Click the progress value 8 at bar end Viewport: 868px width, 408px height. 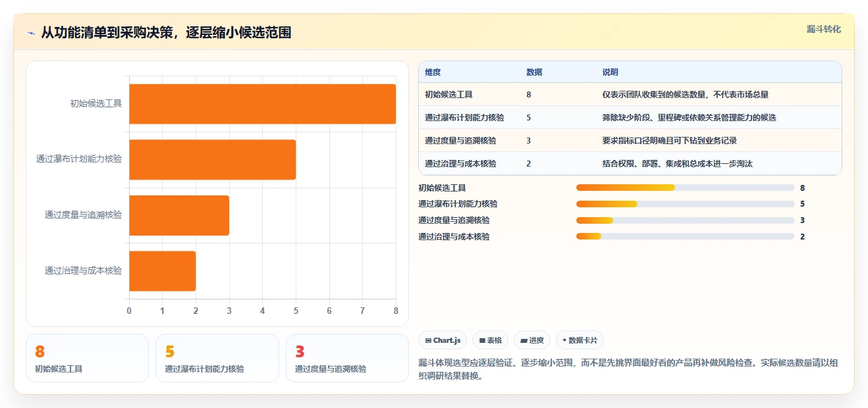point(803,188)
